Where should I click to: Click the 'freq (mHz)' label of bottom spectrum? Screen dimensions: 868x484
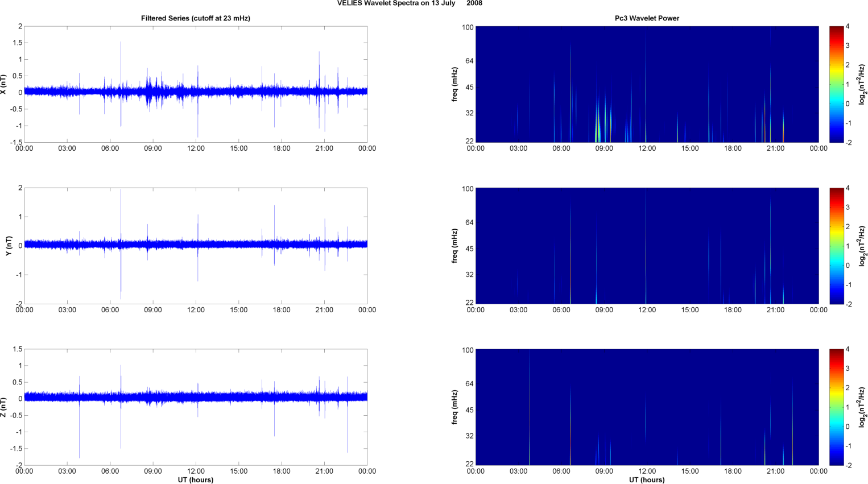(x=455, y=407)
